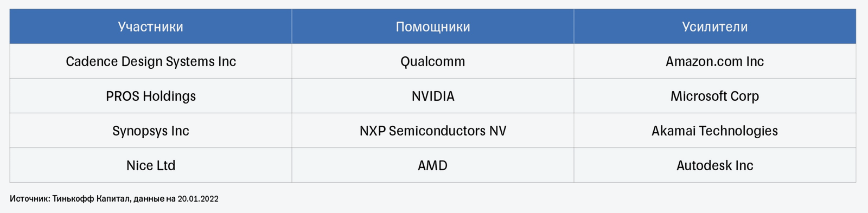
Task: Click the Усилители column header
Action: [715, 27]
